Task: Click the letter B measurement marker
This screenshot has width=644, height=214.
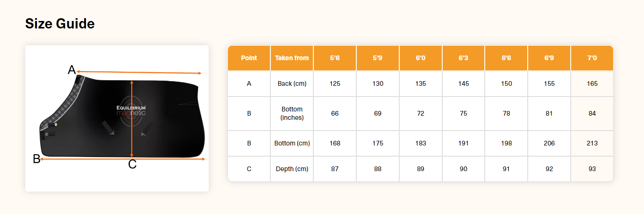Action: (36, 159)
